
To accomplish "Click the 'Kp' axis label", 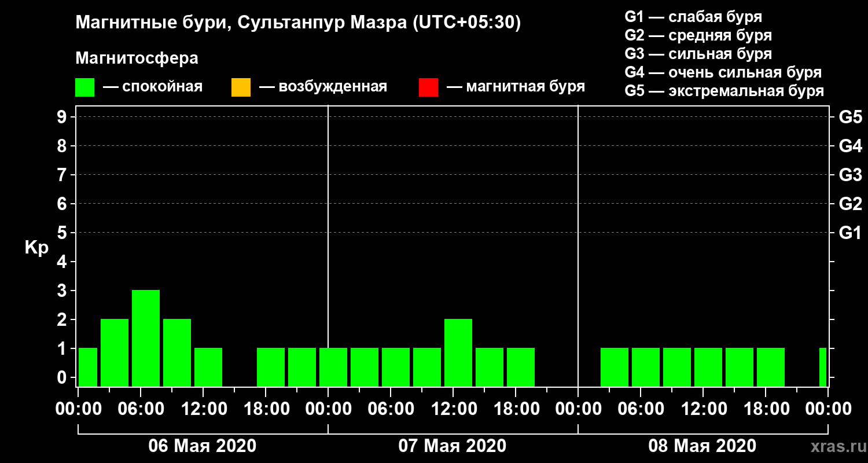I will tap(36, 247).
